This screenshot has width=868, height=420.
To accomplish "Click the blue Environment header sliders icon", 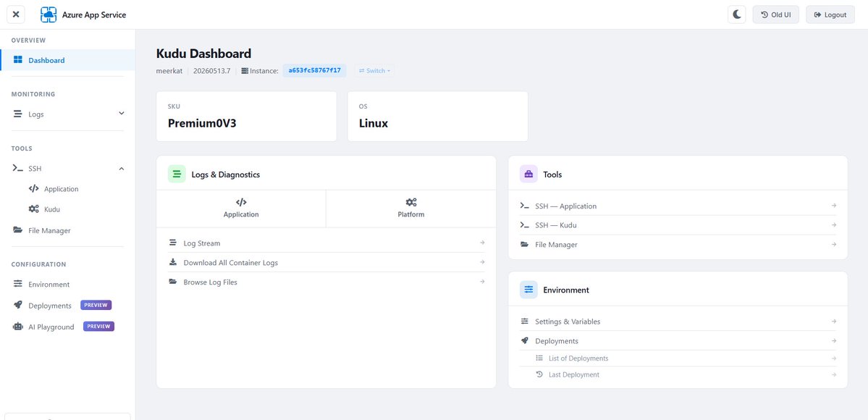I will pos(528,289).
